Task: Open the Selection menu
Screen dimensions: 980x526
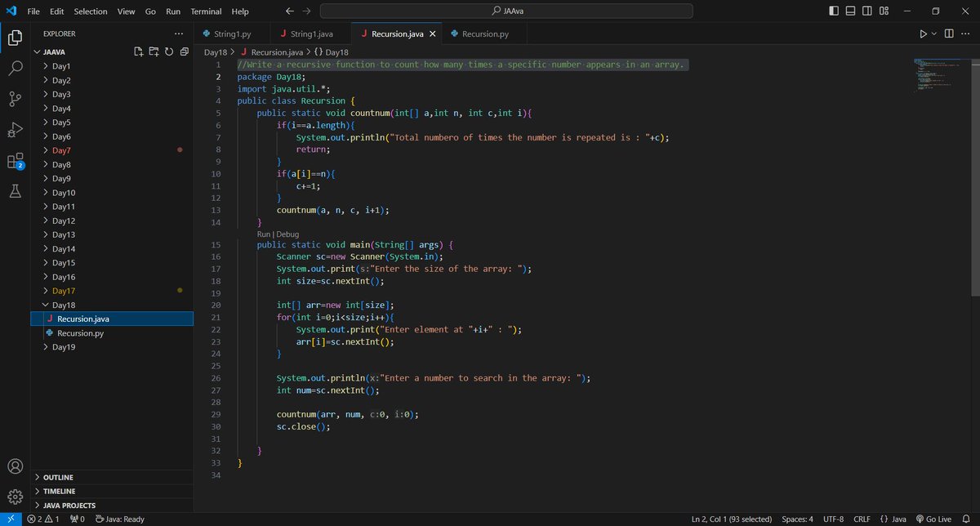Action: pos(90,11)
